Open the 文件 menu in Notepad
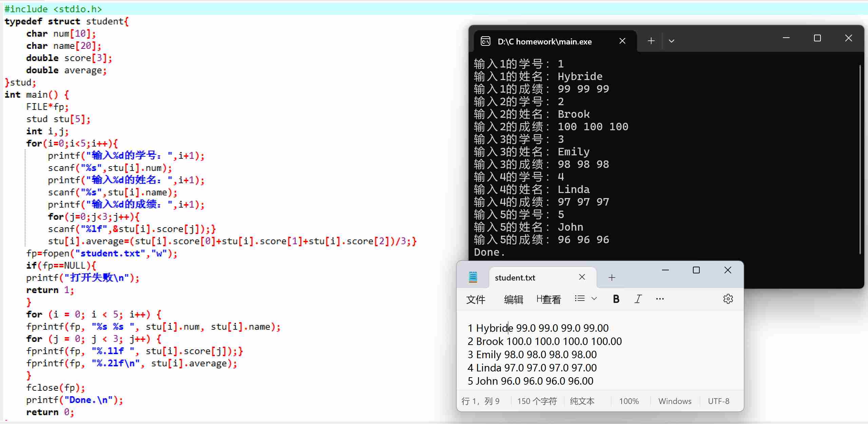Image resolution: width=868 pixels, height=424 pixels. [x=475, y=300]
